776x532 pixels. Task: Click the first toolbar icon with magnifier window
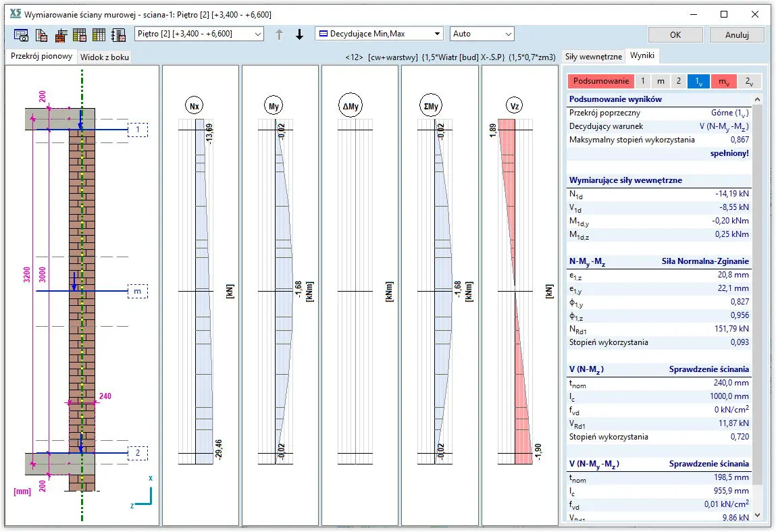(x=21, y=34)
